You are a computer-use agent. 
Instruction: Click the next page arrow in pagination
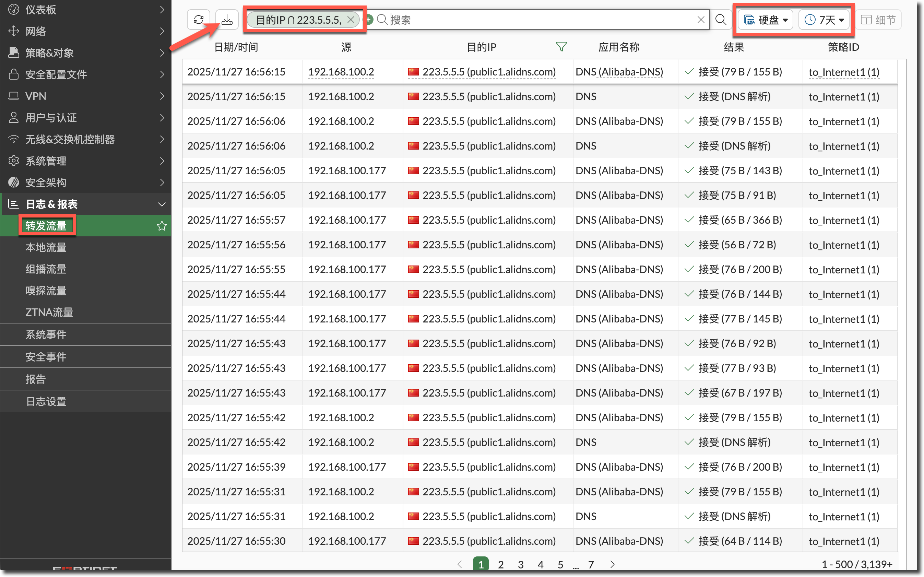point(612,564)
